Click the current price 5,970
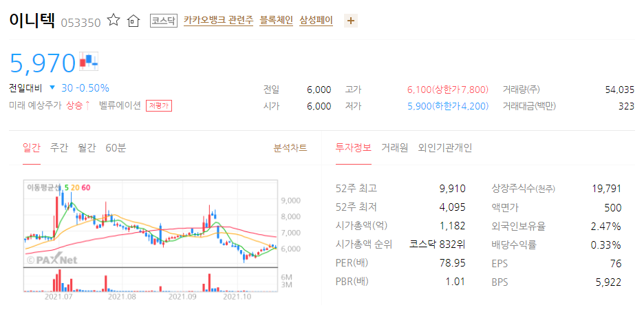The height and width of the screenshot is (312, 644). 43,63
